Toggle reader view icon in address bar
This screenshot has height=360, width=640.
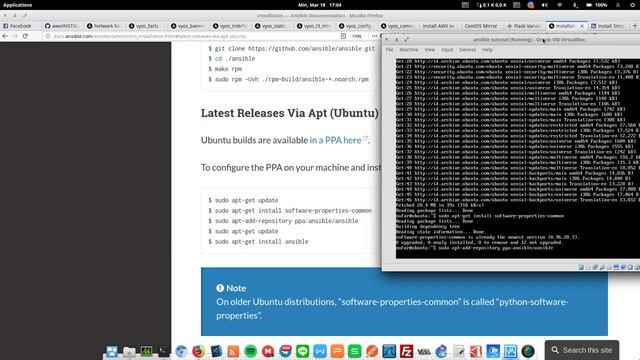point(343,36)
